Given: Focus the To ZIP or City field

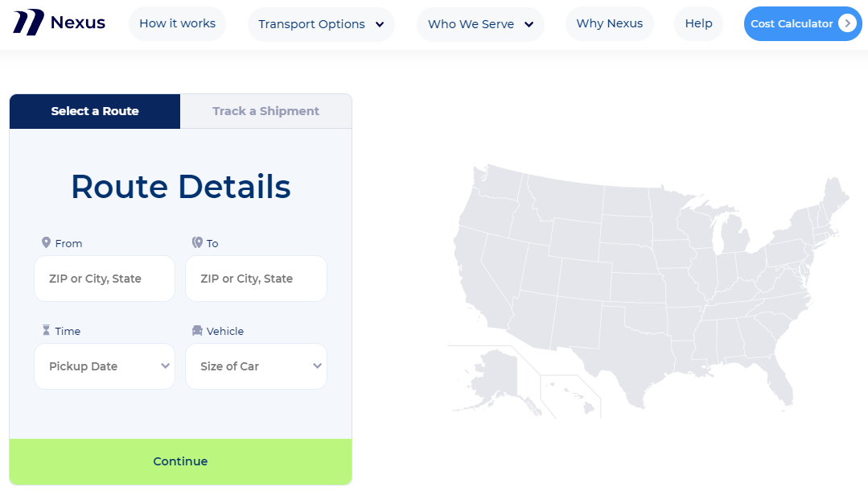Looking at the screenshot, I should pyautogui.click(x=257, y=279).
